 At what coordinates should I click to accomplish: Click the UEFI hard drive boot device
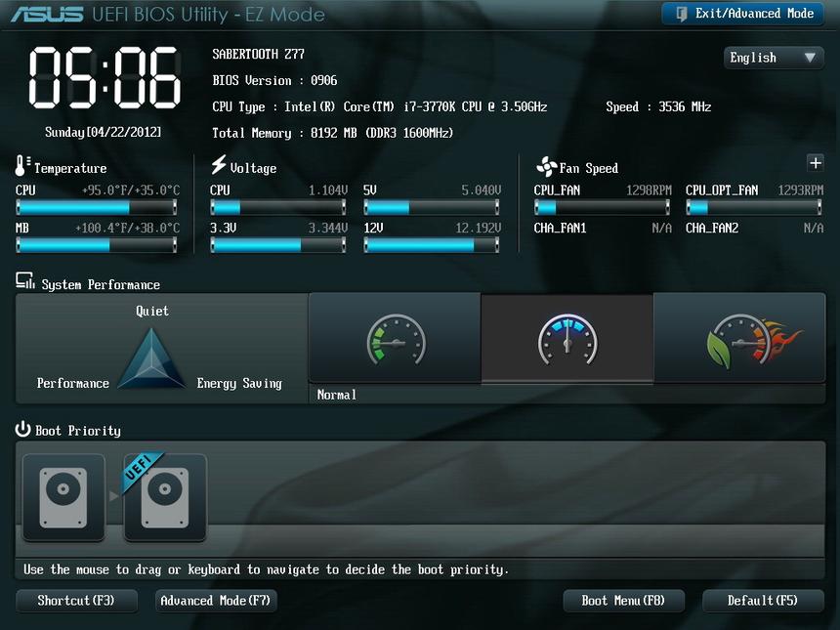pos(165,496)
